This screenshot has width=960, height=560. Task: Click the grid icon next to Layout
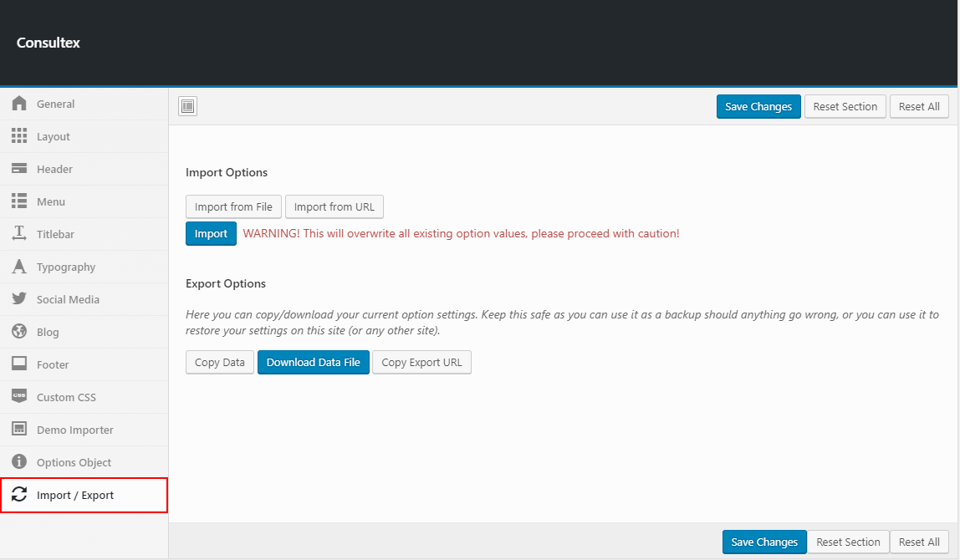point(19,136)
